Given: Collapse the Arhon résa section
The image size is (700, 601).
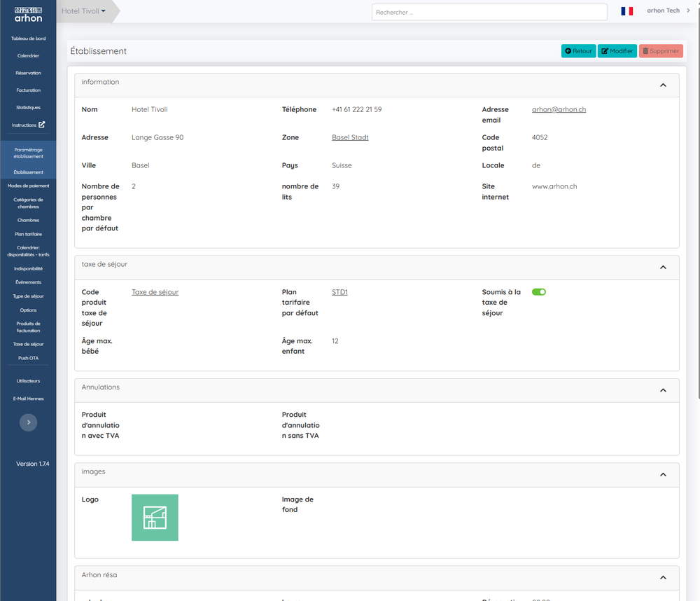Looking at the screenshot, I should pos(663,578).
